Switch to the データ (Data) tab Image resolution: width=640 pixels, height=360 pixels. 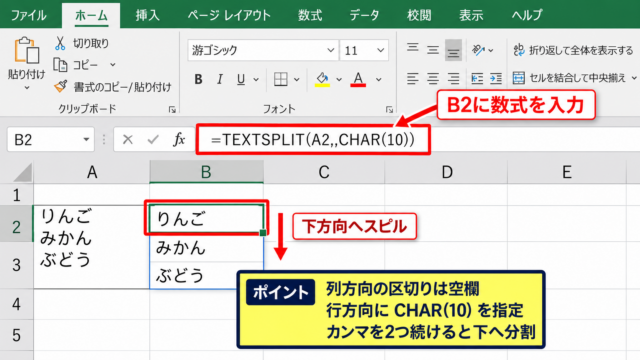click(x=364, y=15)
